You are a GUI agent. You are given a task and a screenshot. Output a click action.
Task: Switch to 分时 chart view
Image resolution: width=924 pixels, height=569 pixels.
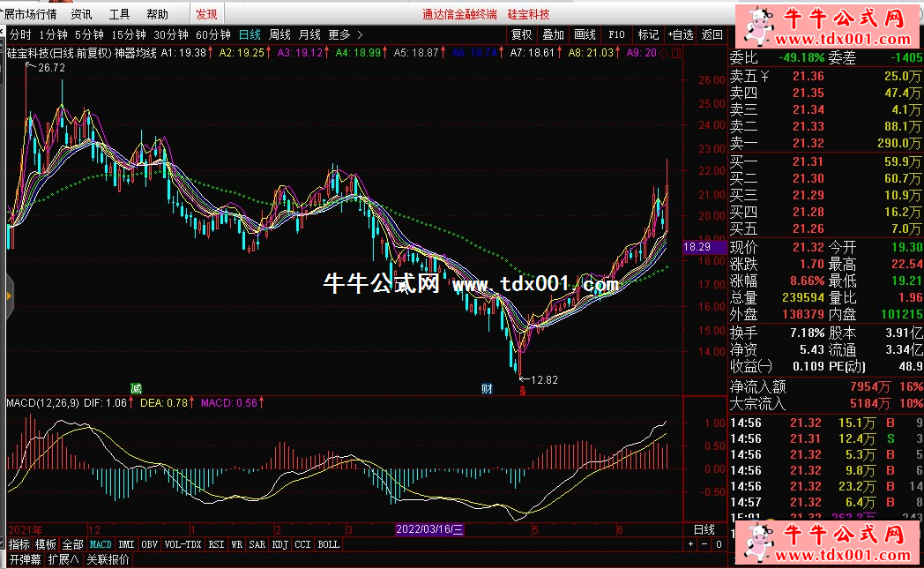point(20,34)
